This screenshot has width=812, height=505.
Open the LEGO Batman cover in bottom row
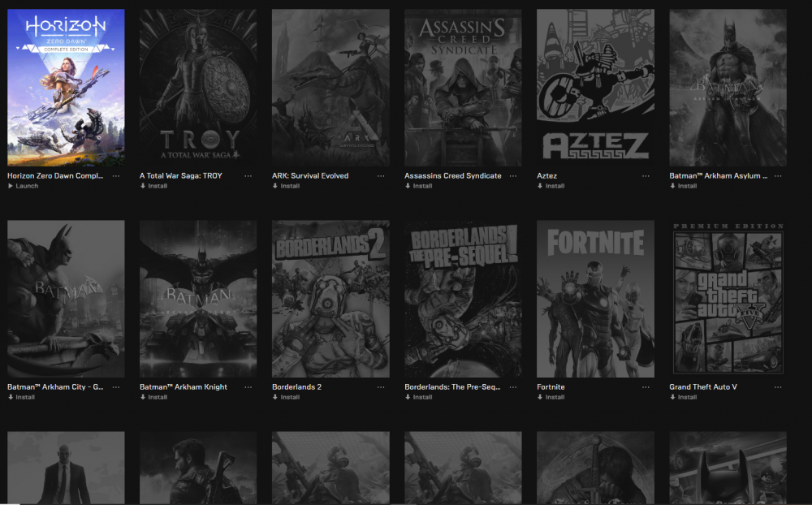click(x=728, y=468)
